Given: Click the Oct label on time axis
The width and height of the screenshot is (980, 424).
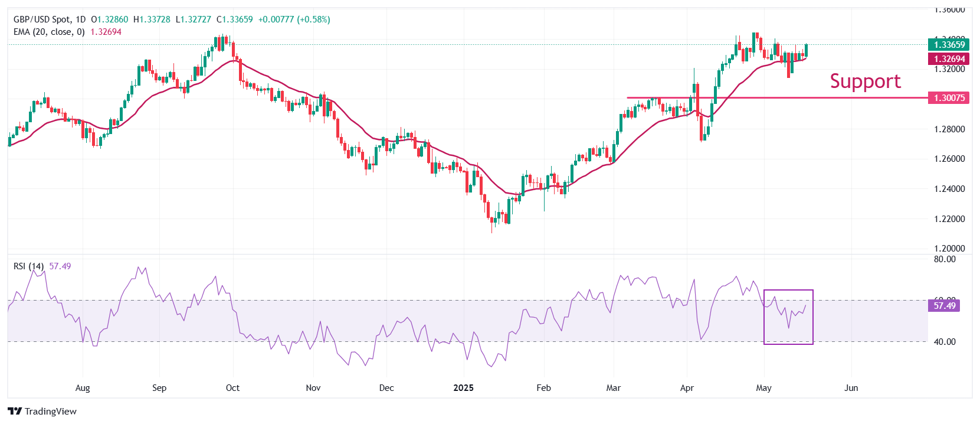Looking at the screenshot, I should coord(232,388).
